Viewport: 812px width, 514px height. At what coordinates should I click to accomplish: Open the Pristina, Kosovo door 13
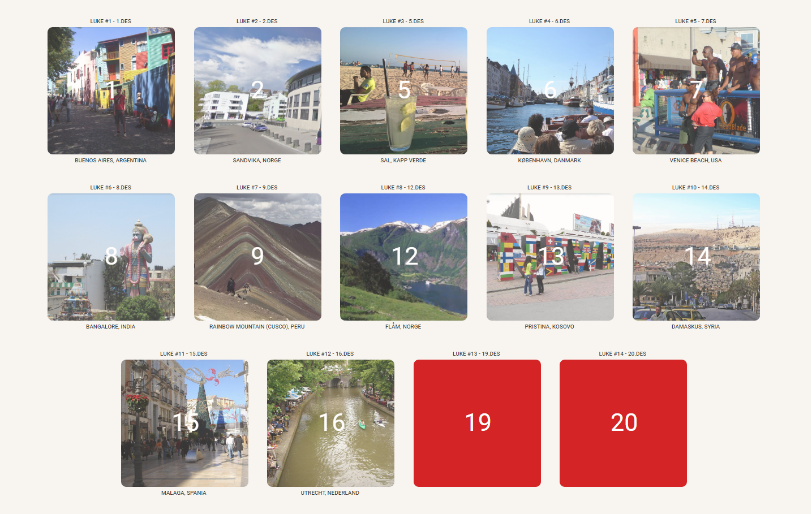[x=550, y=257]
